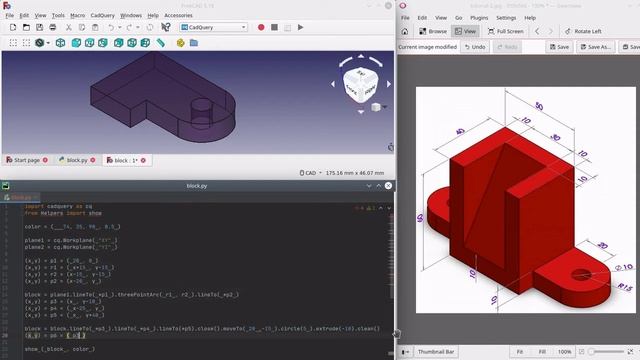Stop macro recording square button
The image size is (640, 360).
[274, 27]
